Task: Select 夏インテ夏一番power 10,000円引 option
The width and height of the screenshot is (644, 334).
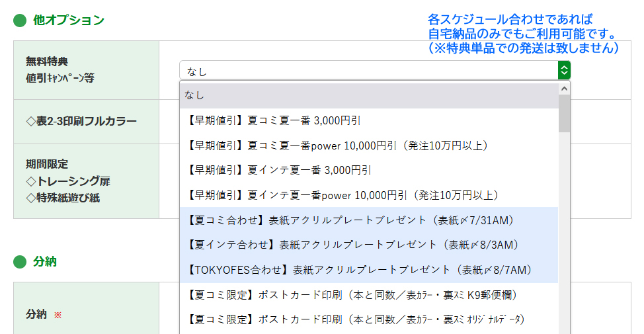Action: [369, 195]
